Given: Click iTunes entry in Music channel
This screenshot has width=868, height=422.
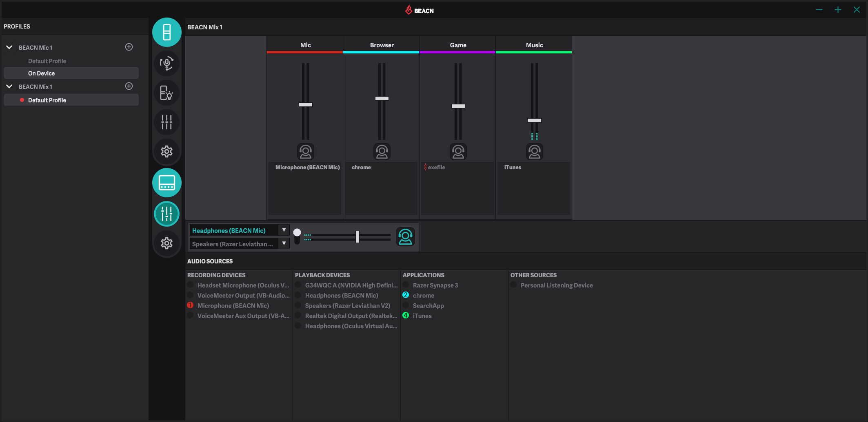Looking at the screenshot, I should tap(513, 168).
